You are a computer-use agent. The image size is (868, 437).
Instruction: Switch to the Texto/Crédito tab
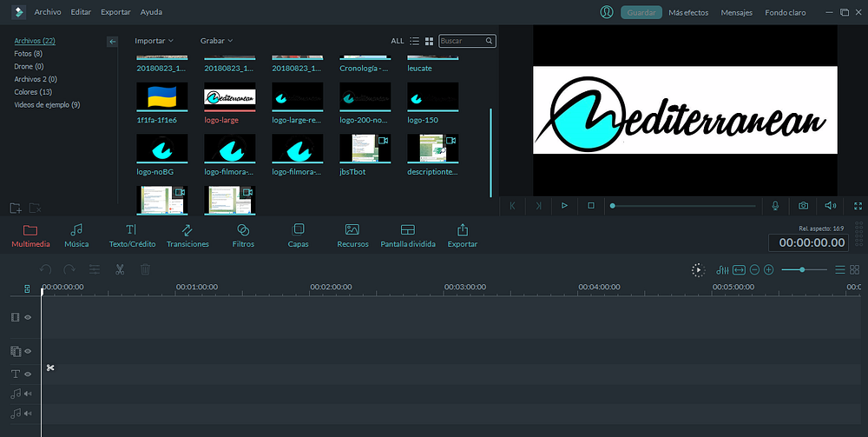click(132, 236)
